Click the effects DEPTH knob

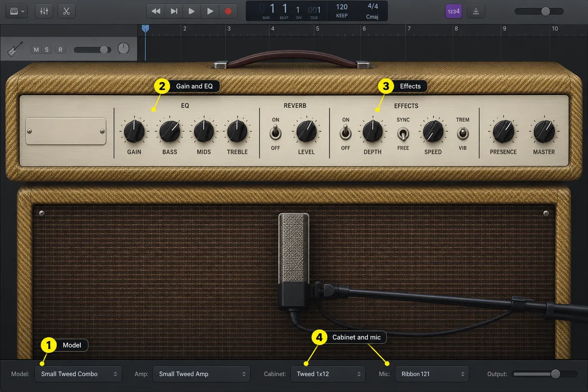pos(372,131)
